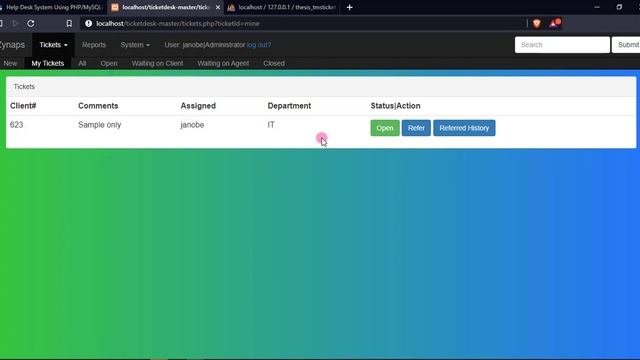Show All tickets filter
This screenshot has height=360, width=640.
click(x=82, y=63)
